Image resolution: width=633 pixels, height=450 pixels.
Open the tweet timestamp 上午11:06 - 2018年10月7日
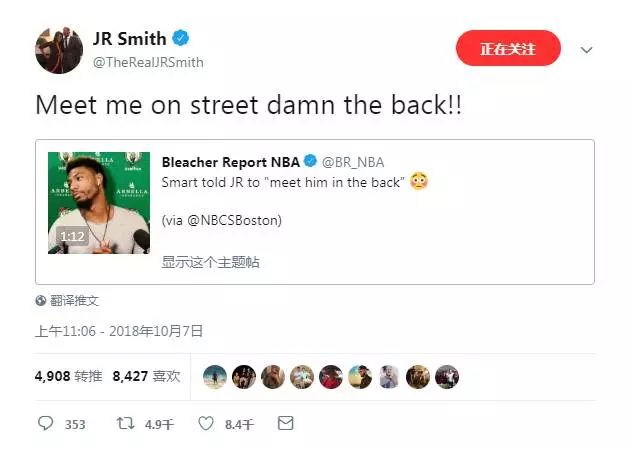tap(119, 331)
